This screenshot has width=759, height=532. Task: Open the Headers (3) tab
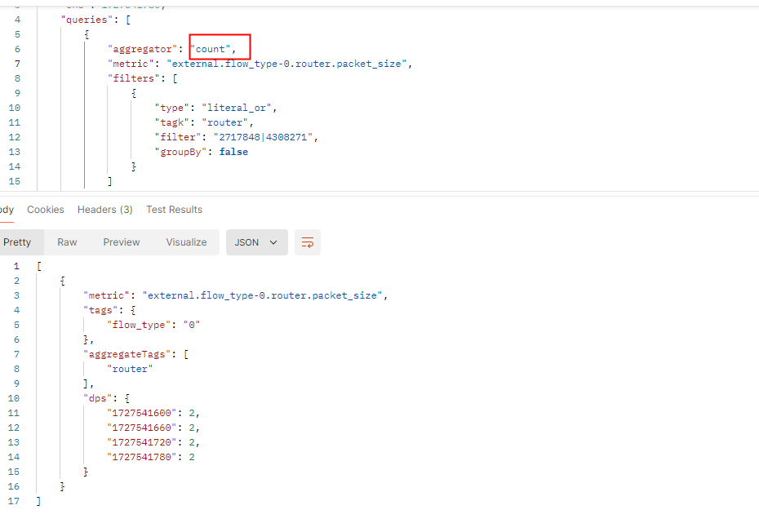104,210
